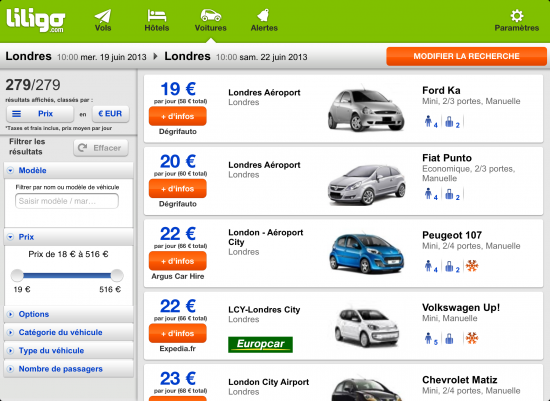Click + d'infos for Peugeot 107

(x=177, y=261)
